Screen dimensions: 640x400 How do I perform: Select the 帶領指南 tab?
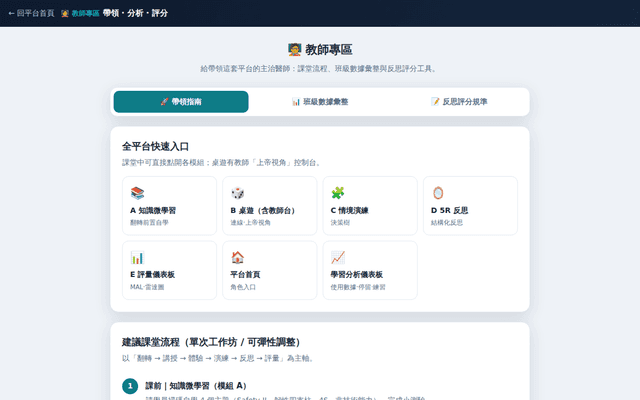[181, 102]
